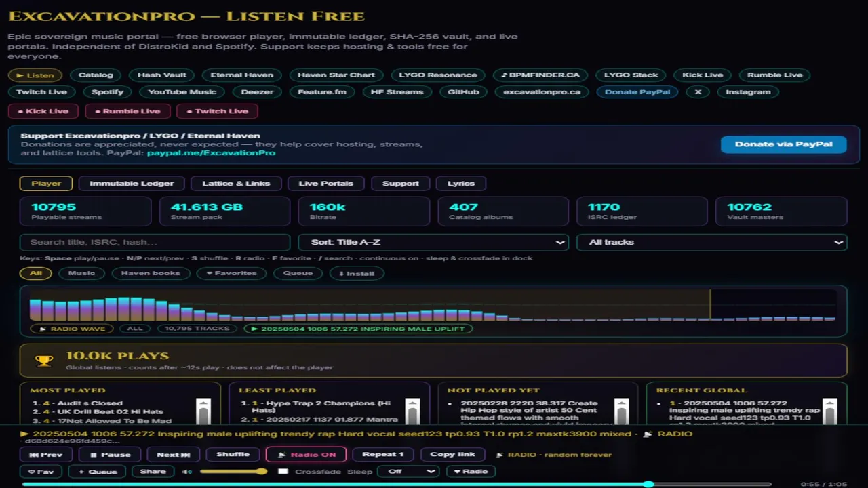This screenshot has width=868, height=488.
Task: Open the BPMFINDER.CA music-note pill
Action: click(x=541, y=75)
